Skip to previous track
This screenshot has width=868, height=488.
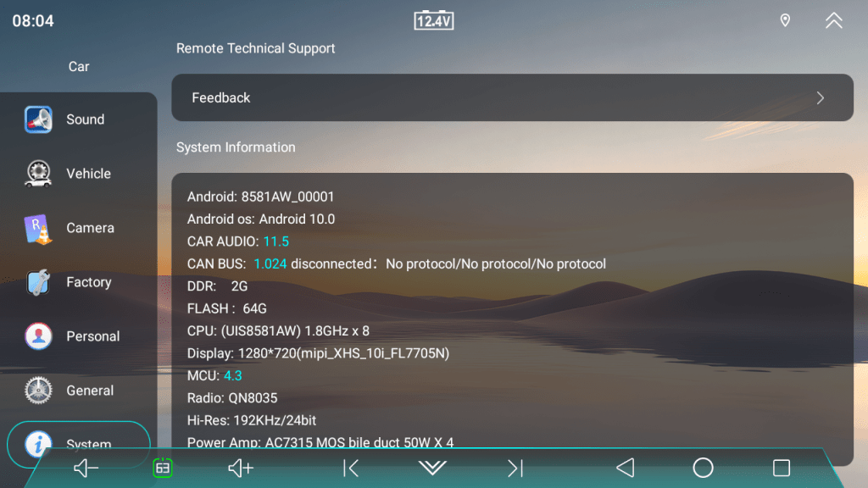click(x=350, y=468)
